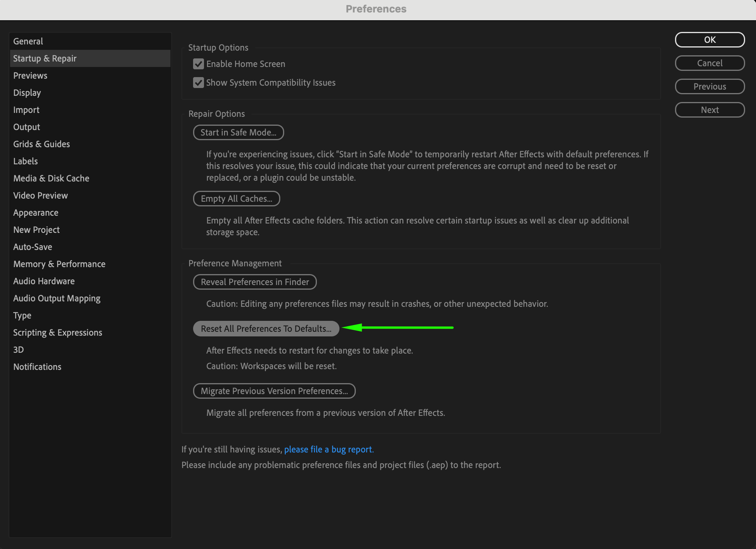The width and height of the screenshot is (756, 549).
Task: Open Migrate Previous Version Preferences dialog
Action: [274, 391]
